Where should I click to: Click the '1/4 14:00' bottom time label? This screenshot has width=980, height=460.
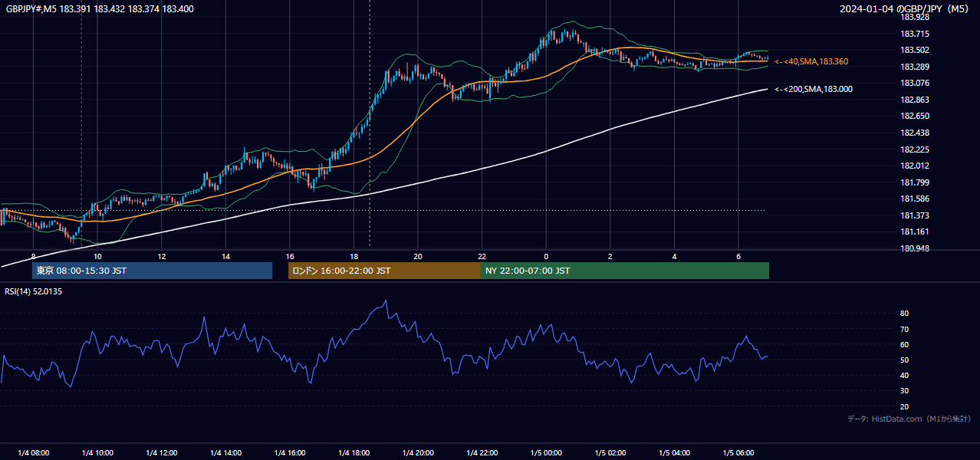[225, 452]
